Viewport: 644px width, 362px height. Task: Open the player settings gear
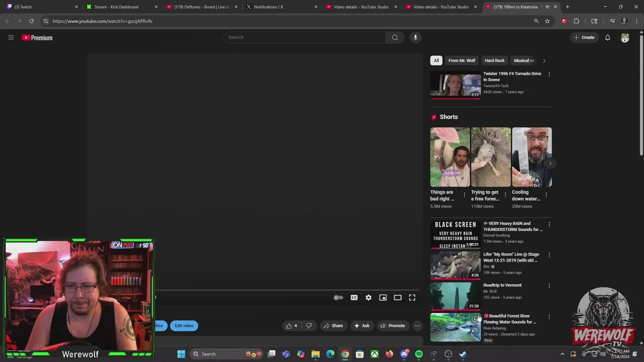pos(368,298)
